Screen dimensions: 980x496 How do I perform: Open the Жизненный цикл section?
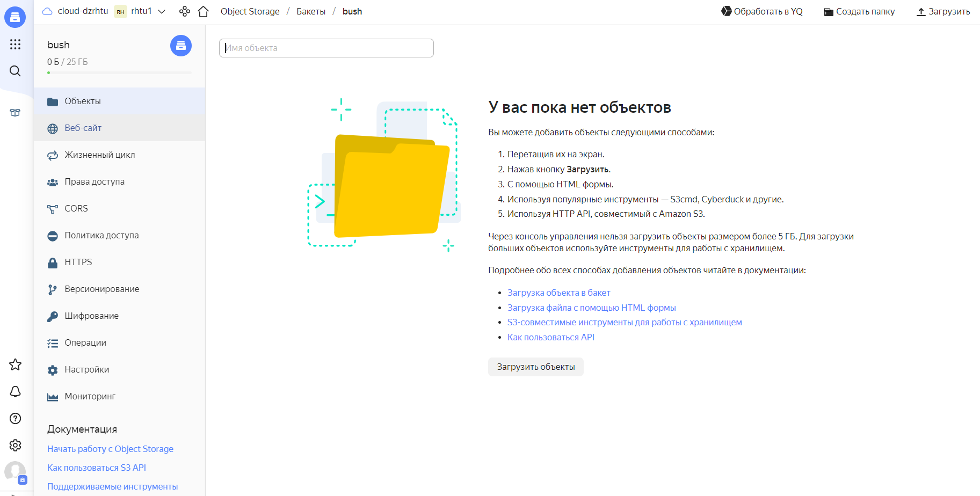click(119, 155)
